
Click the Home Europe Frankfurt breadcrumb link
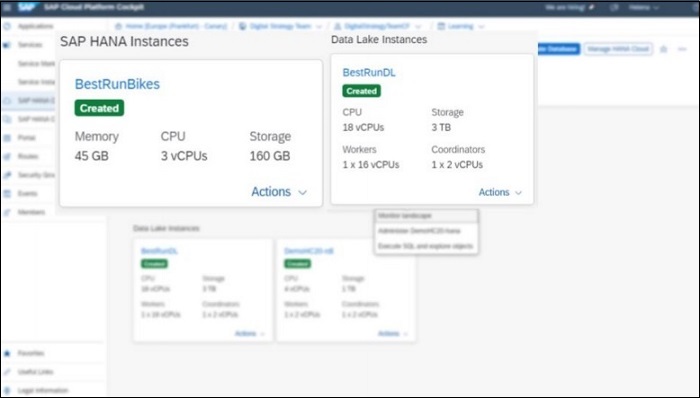coord(176,26)
